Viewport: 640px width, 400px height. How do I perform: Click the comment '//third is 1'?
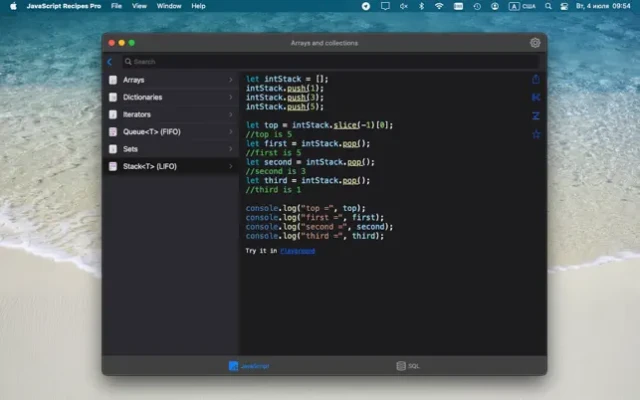click(x=273, y=190)
